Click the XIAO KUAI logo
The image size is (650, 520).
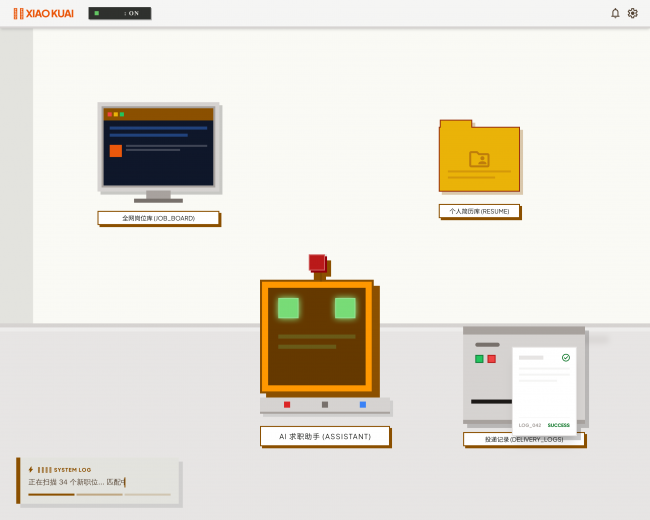(x=45, y=13)
